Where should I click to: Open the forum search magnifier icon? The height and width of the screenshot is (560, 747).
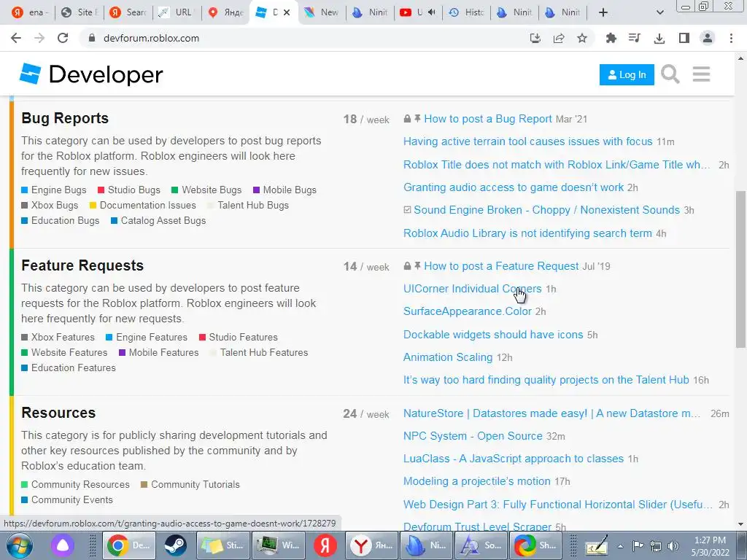point(670,74)
